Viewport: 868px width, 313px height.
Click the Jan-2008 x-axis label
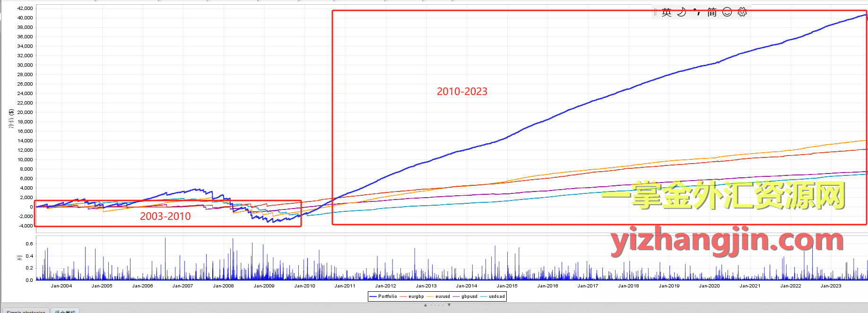[x=223, y=286]
